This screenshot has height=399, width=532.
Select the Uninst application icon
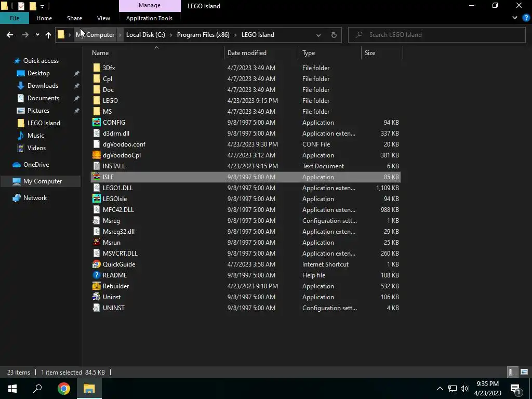point(97,297)
